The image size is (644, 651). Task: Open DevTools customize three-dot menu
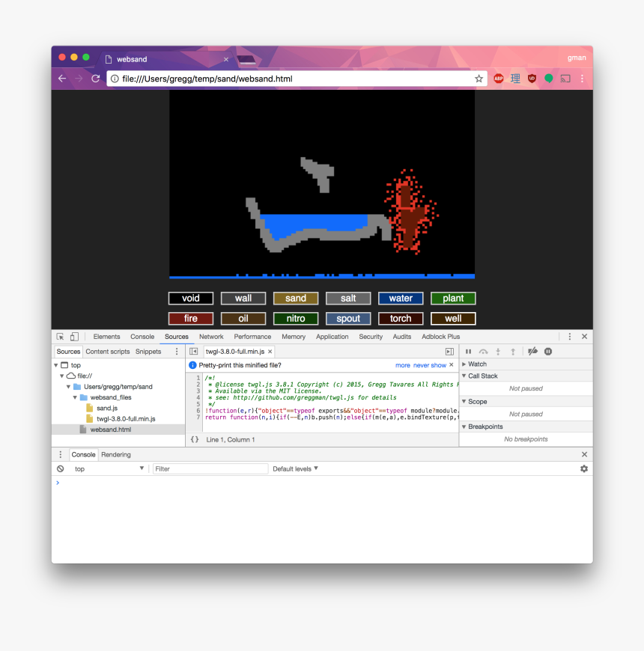tap(570, 337)
